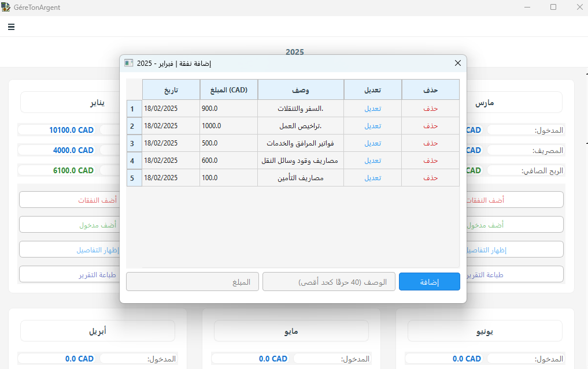Maximize the GéreTonArgent window

[553, 8]
